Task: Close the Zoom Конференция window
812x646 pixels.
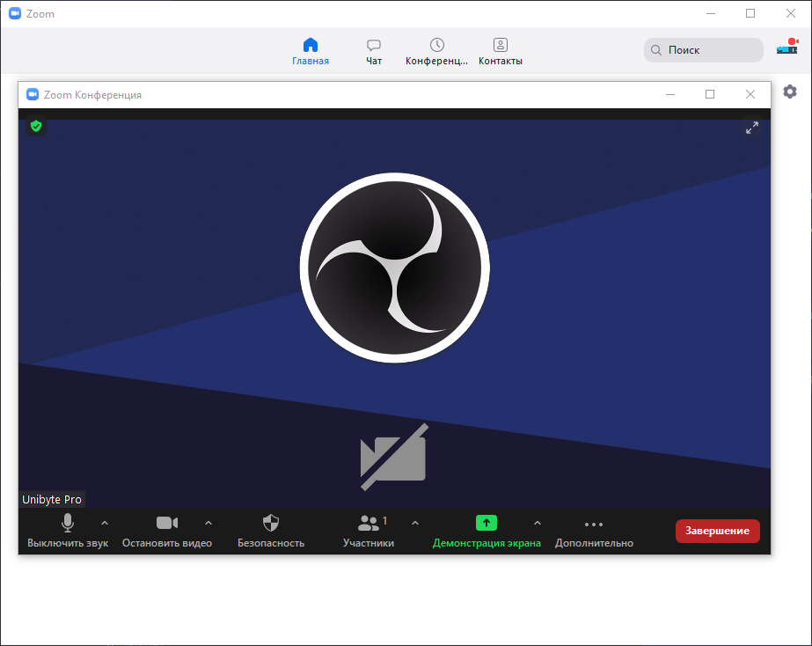Action: (x=750, y=94)
